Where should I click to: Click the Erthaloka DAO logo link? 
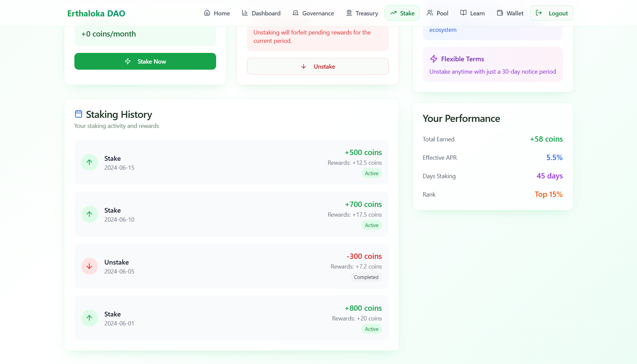point(96,13)
